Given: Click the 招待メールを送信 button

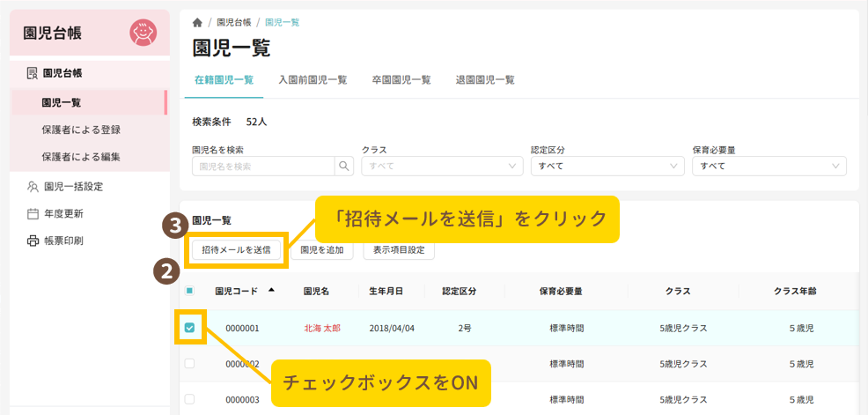Looking at the screenshot, I should click(236, 250).
